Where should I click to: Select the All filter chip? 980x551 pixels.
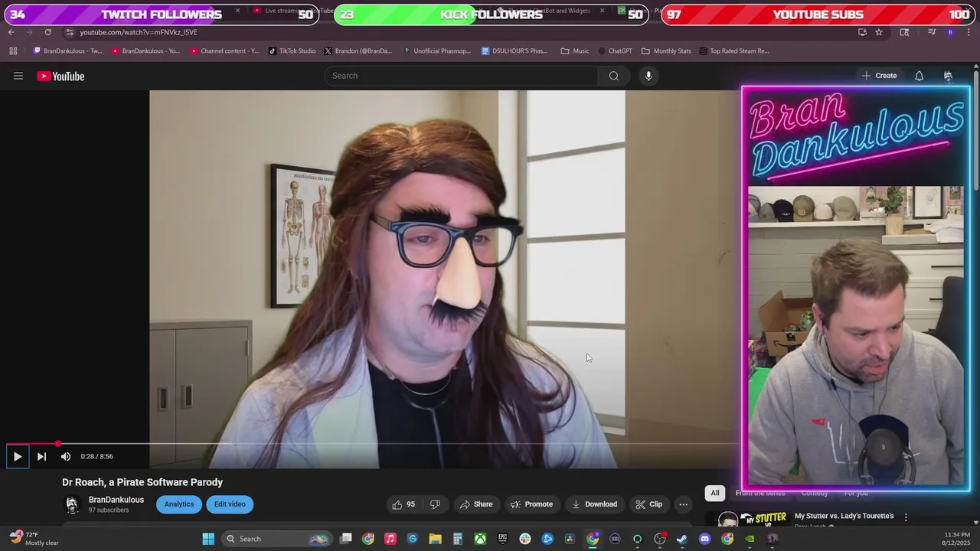pyautogui.click(x=715, y=493)
